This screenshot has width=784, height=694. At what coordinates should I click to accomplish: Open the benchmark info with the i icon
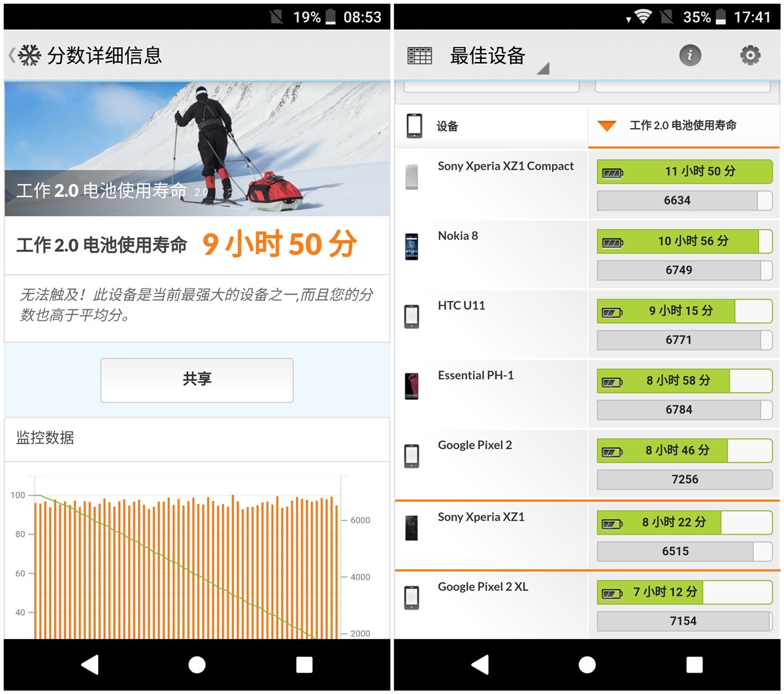pos(691,55)
